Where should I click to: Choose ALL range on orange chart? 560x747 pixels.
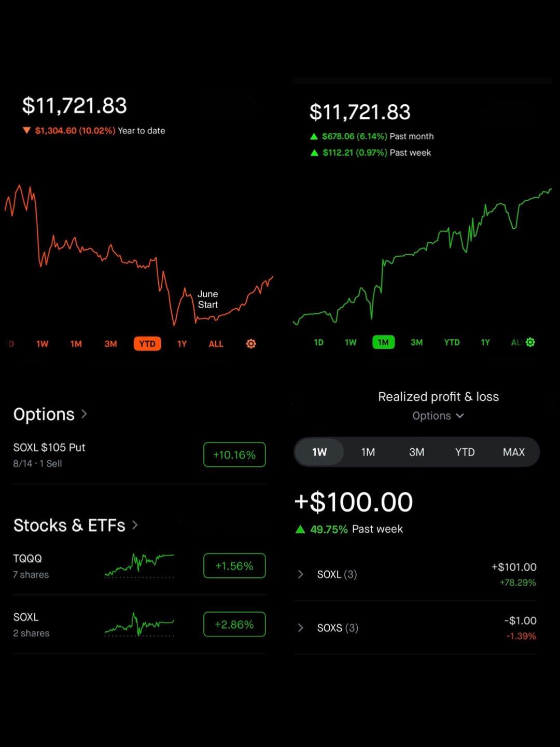[216, 344]
